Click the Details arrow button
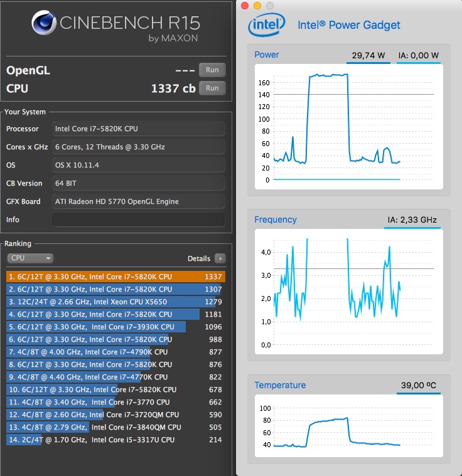 point(220,258)
